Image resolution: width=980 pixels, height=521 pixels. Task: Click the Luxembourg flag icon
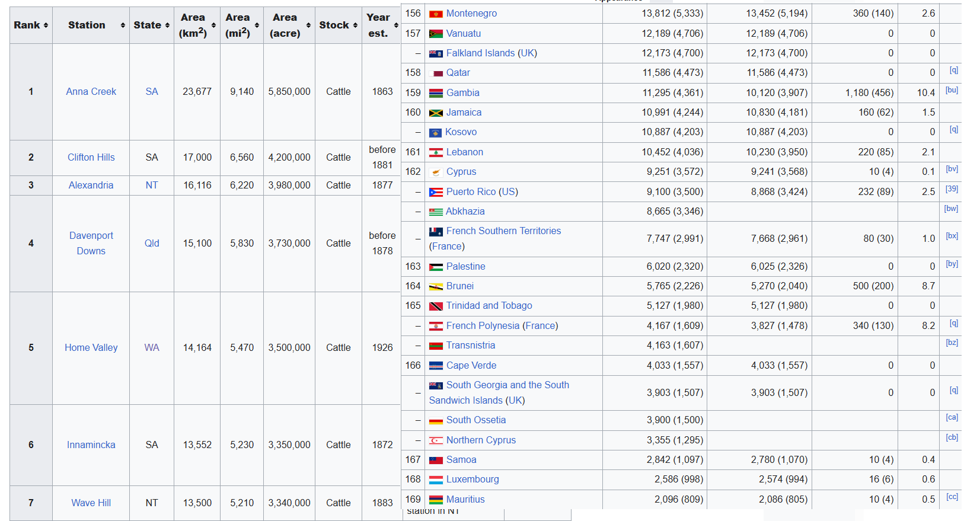[436, 480]
